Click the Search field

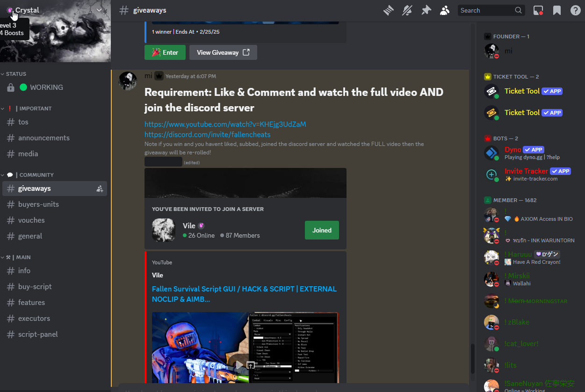pyautogui.click(x=491, y=10)
